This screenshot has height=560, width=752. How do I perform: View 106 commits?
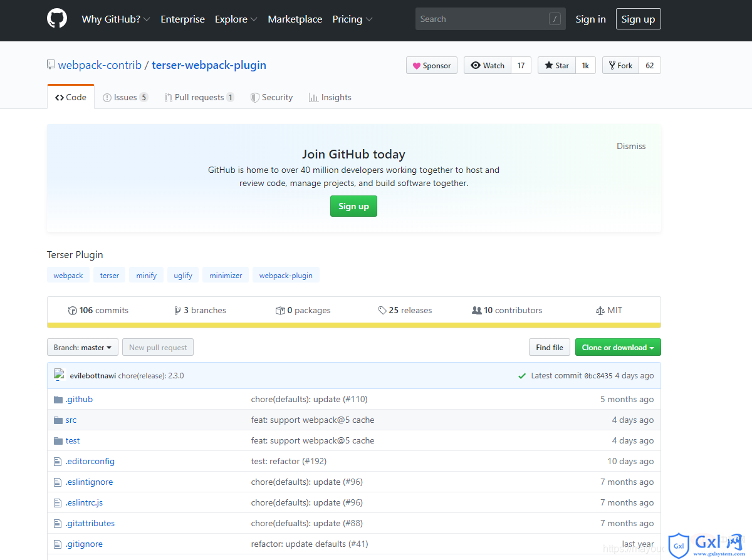pyautogui.click(x=98, y=310)
